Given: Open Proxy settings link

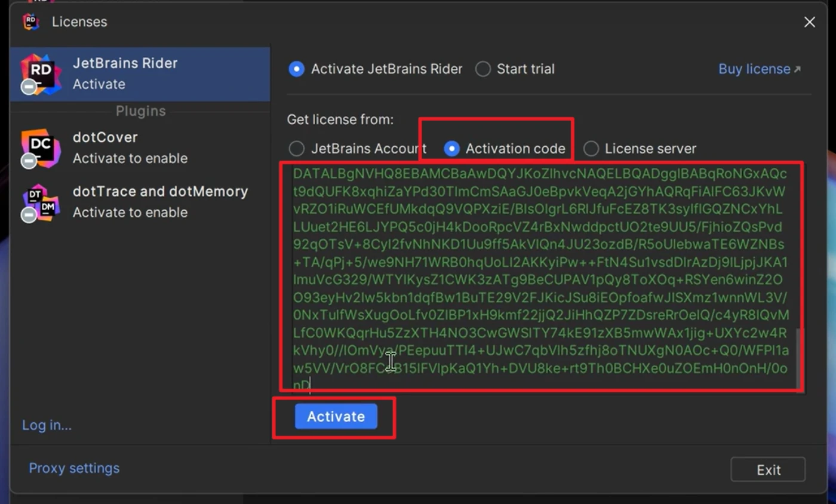Looking at the screenshot, I should tap(74, 468).
